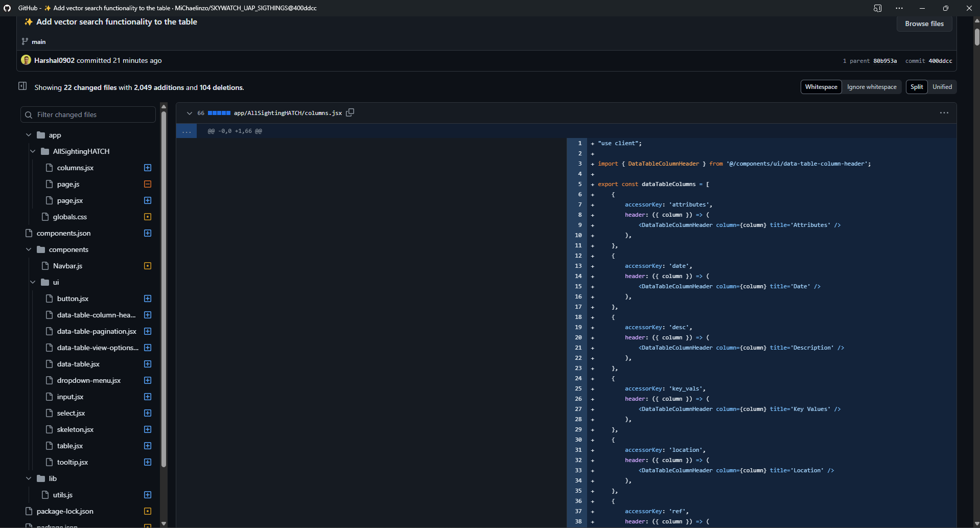The width and height of the screenshot is (980, 528).
Task: Click the modified icon beside package-lock.json
Action: [148, 511]
